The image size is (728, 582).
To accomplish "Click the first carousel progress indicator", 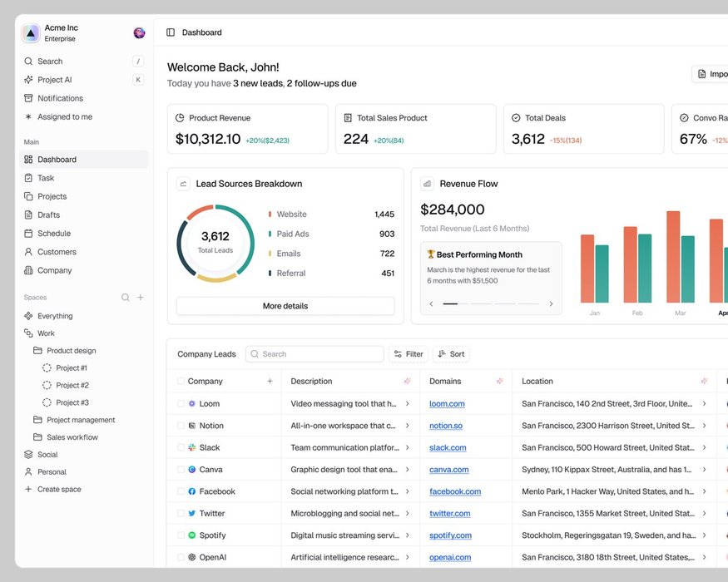I will pos(450,304).
